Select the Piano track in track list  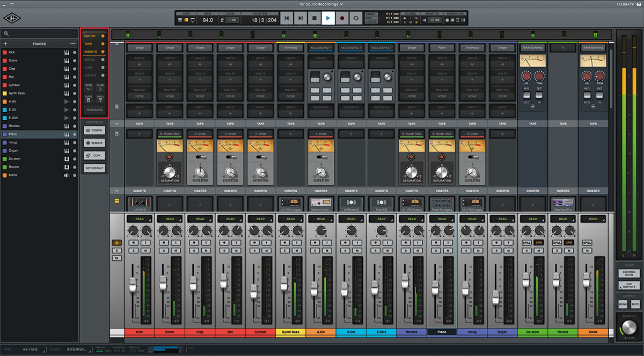pos(39,134)
